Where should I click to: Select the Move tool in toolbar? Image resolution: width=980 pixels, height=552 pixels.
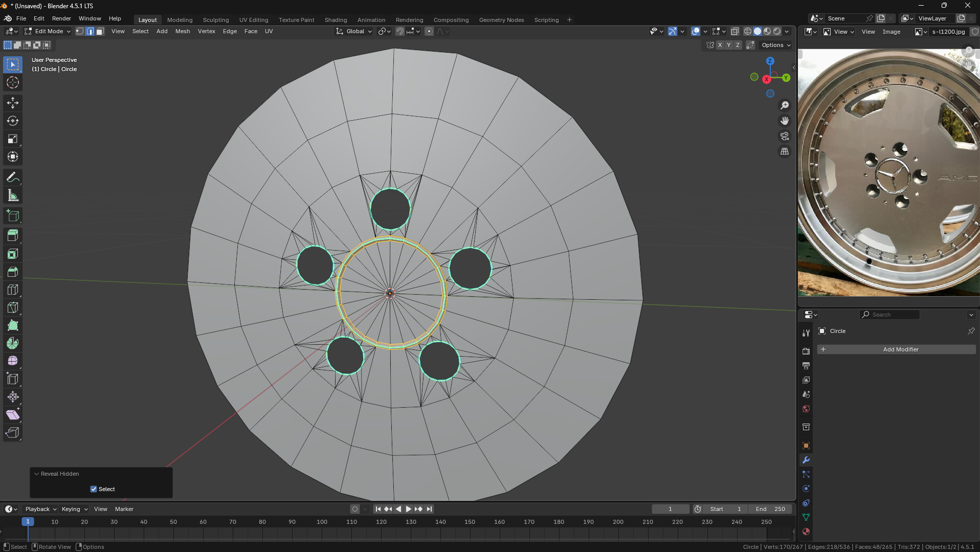point(13,103)
